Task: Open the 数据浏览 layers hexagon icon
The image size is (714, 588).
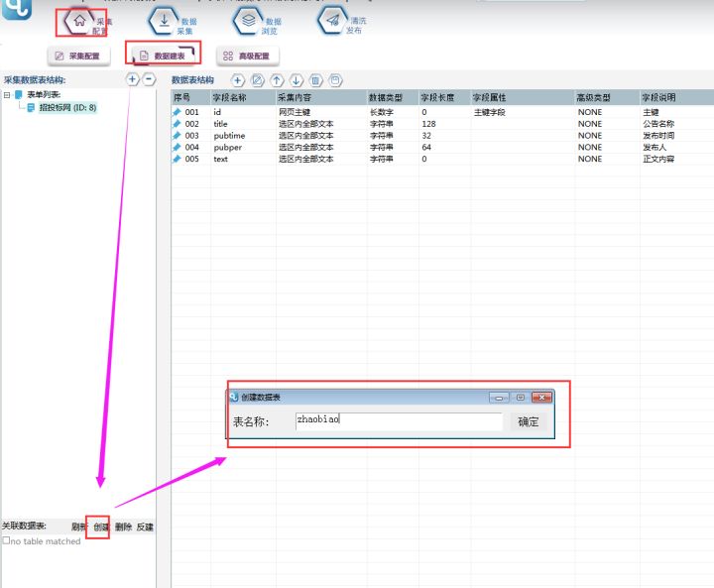Action: click(x=248, y=21)
